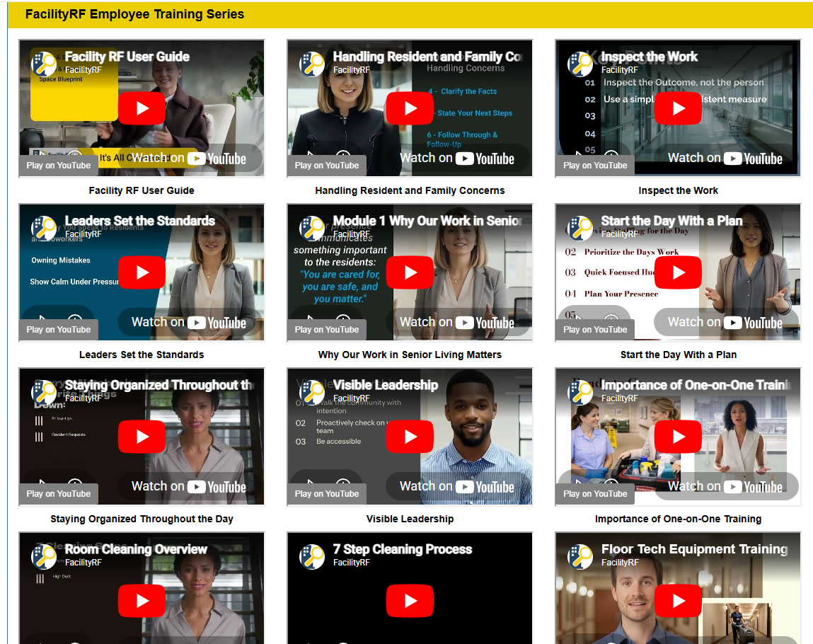Play the Inspect the Work video

pyautogui.click(x=678, y=108)
